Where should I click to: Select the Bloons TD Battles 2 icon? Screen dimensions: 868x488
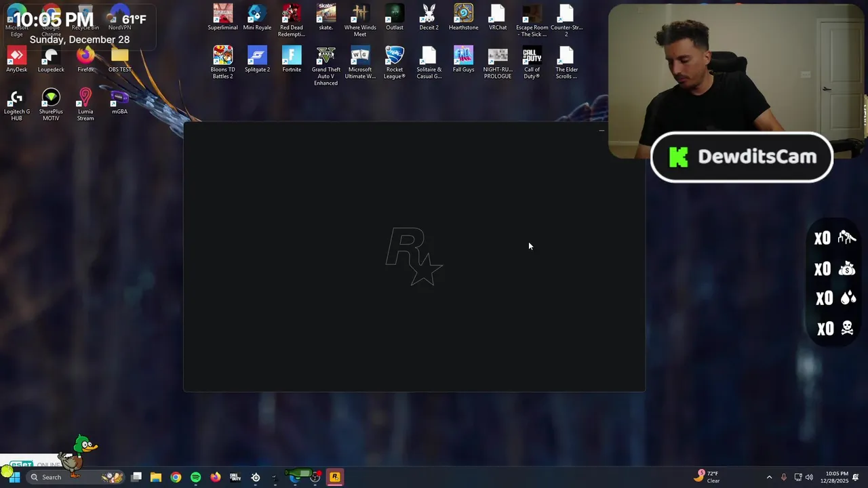tap(222, 62)
